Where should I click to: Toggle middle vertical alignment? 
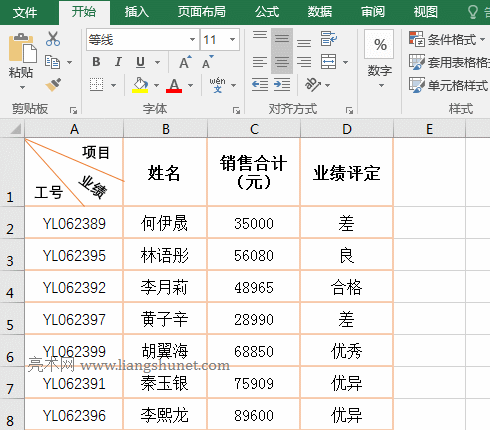(x=282, y=39)
